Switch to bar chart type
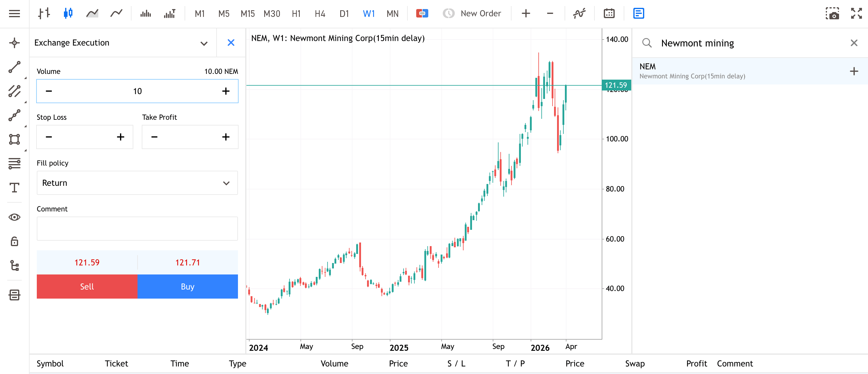This screenshot has width=868, height=374. click(44, 14)
